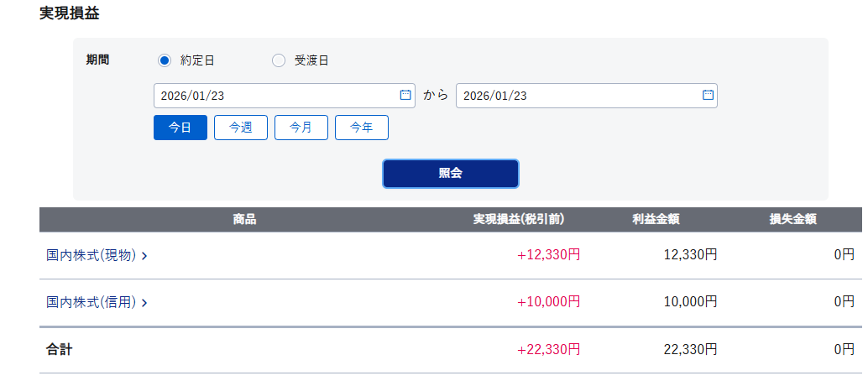Click the chevron beside 国内株式(現物)

144,256
